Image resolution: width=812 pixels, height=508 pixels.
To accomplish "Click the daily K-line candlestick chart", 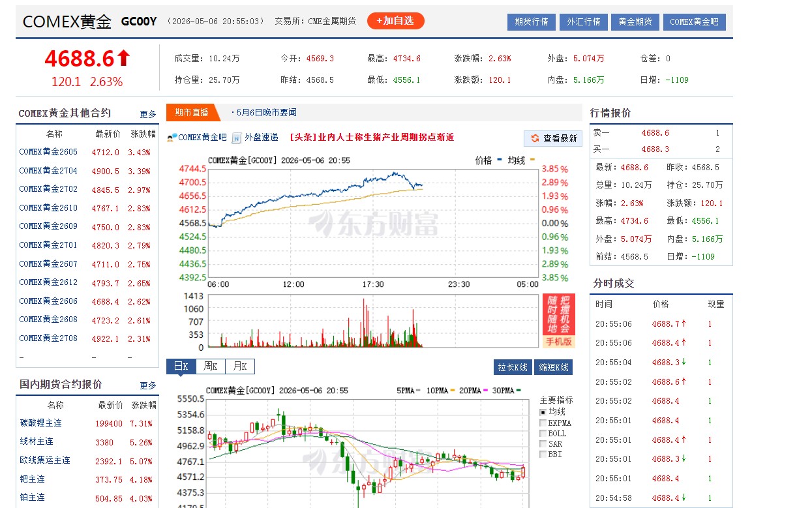I will pos(368,453).
